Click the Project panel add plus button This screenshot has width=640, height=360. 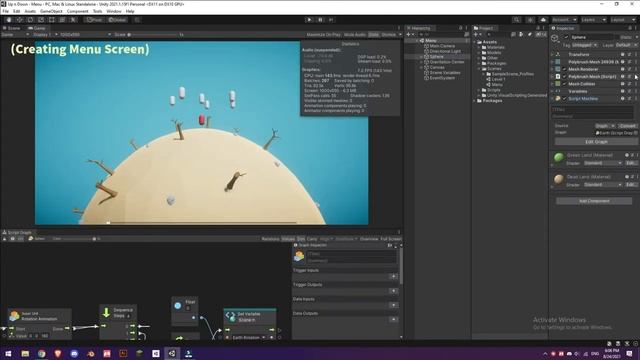[477, 35]
